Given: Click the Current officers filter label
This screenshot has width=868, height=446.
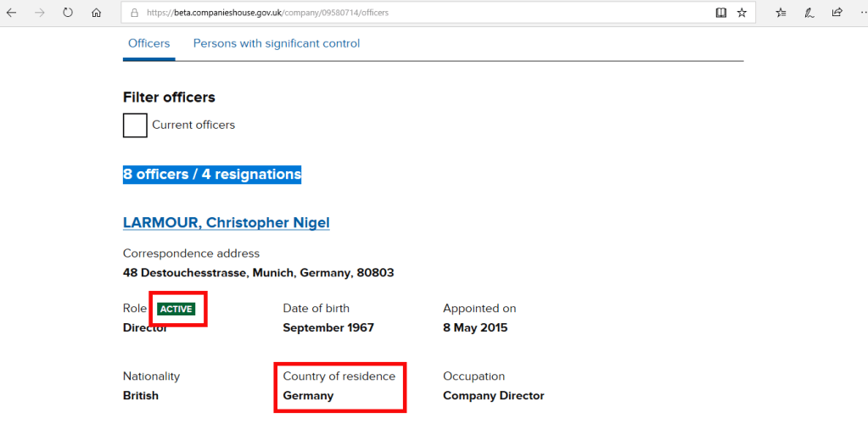Looking at the screenshot, I should 193,125.
